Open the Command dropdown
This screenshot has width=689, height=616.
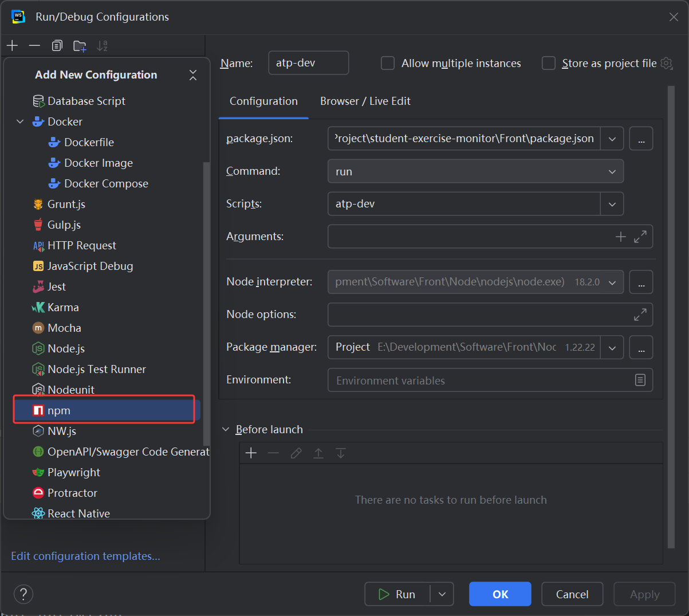point(475,171)
